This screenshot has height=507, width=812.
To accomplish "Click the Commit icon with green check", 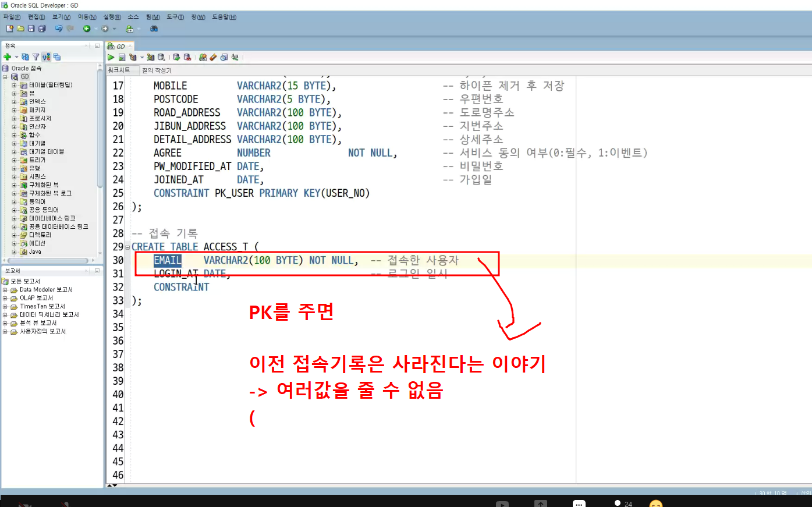I will (176, 57).
